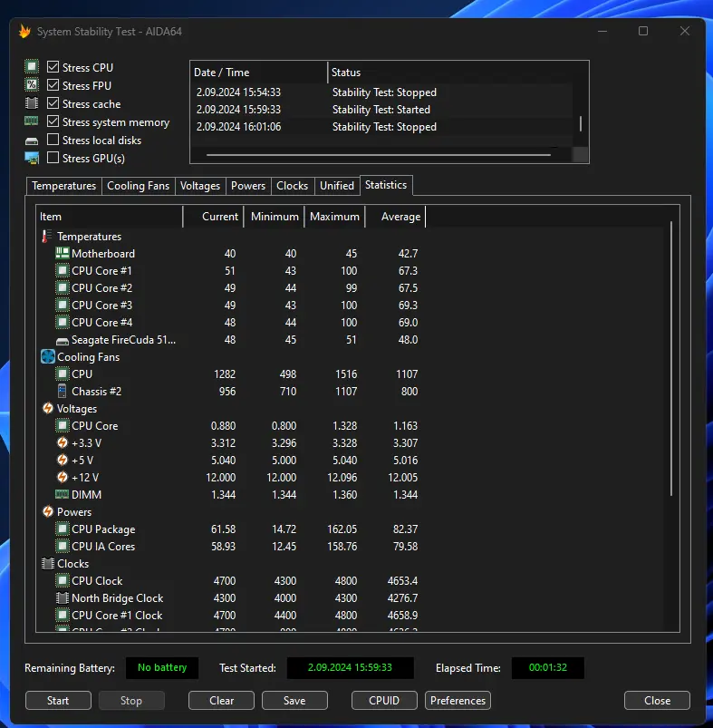Select the Unified tab
The height and width of the screenshot is (728, 713).
click(337, 186)
